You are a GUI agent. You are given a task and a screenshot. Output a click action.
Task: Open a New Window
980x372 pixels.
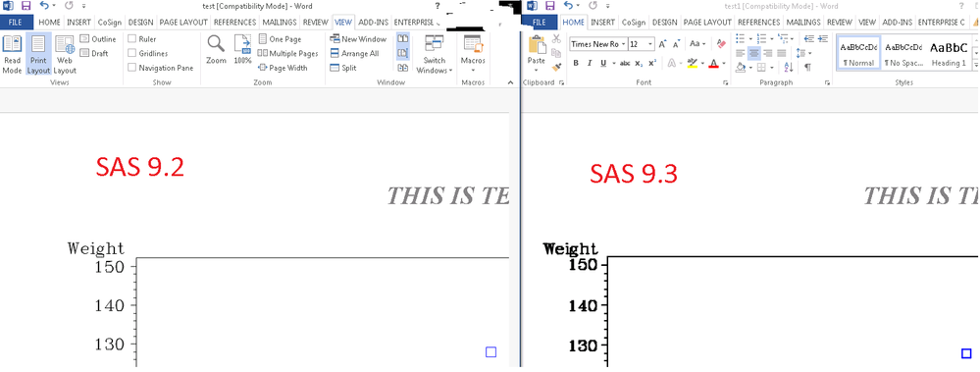(x=358, y=38)
